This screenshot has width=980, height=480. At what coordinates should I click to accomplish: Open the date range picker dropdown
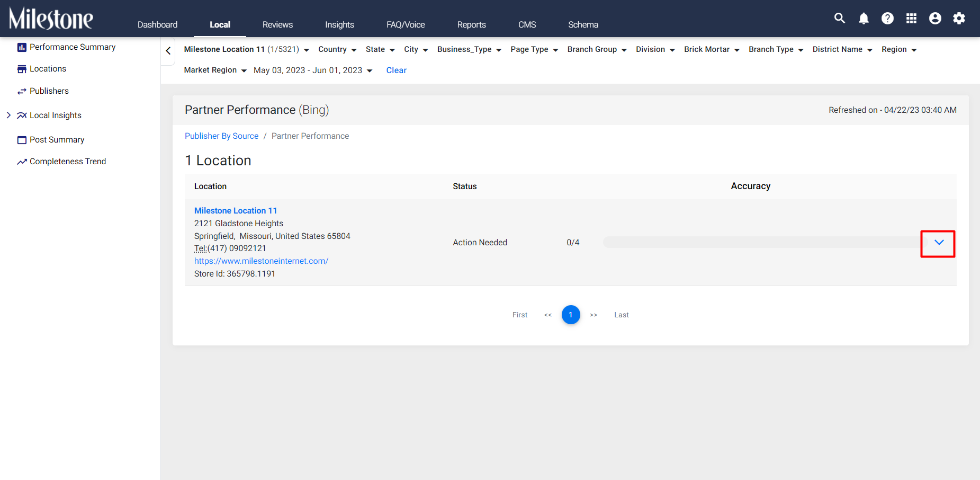(x=313, y=70)
